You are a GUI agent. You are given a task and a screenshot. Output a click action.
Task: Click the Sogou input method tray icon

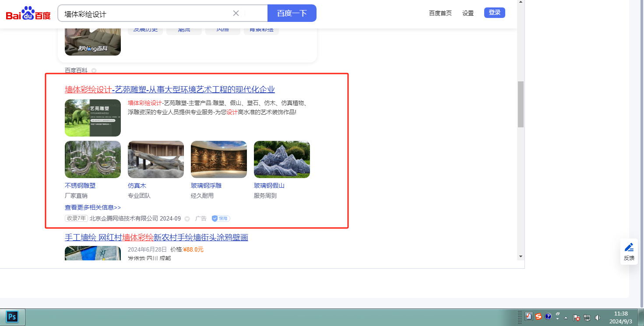[538, 316]
